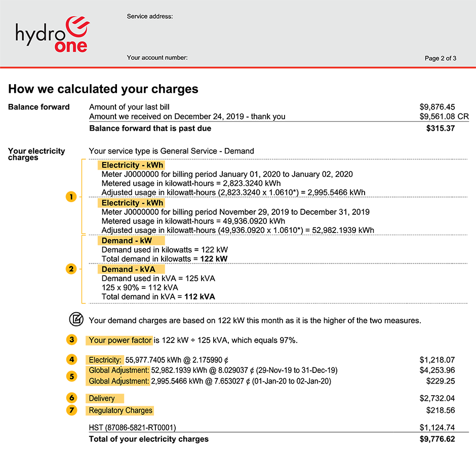Select the yellow number 7 marker
This screenshot has height=456, width=476.
tap(72, 410)
